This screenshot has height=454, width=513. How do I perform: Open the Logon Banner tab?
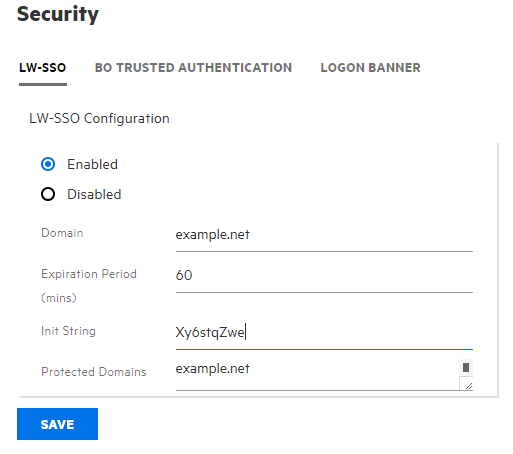(x=370, y=68)
